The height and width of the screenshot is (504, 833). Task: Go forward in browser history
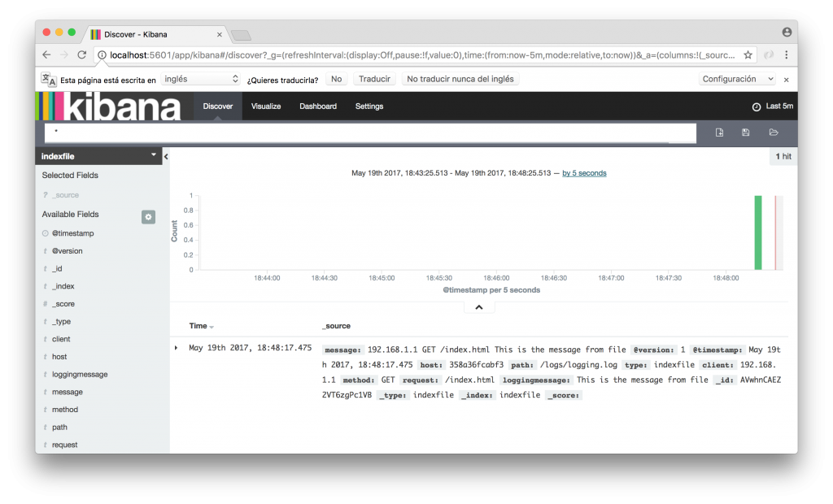(63, 54)
